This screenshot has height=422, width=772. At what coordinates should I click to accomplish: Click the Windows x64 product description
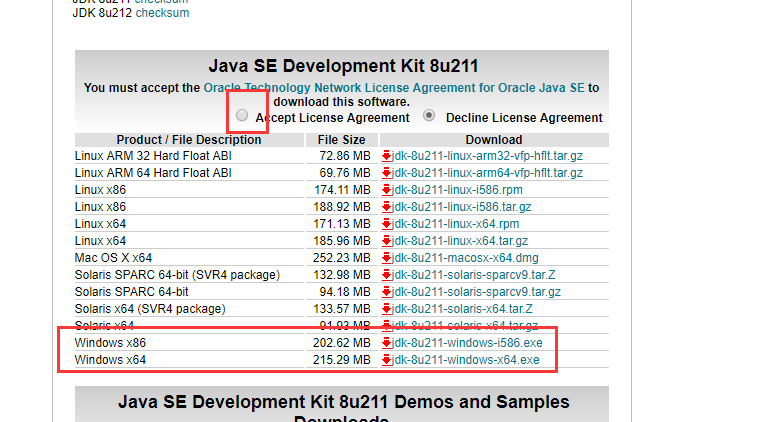(110, 360)
